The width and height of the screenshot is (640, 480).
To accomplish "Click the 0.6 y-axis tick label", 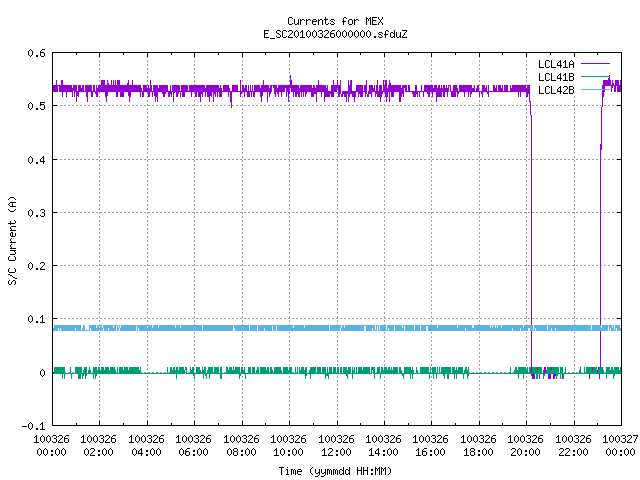I will click(36, 53).
